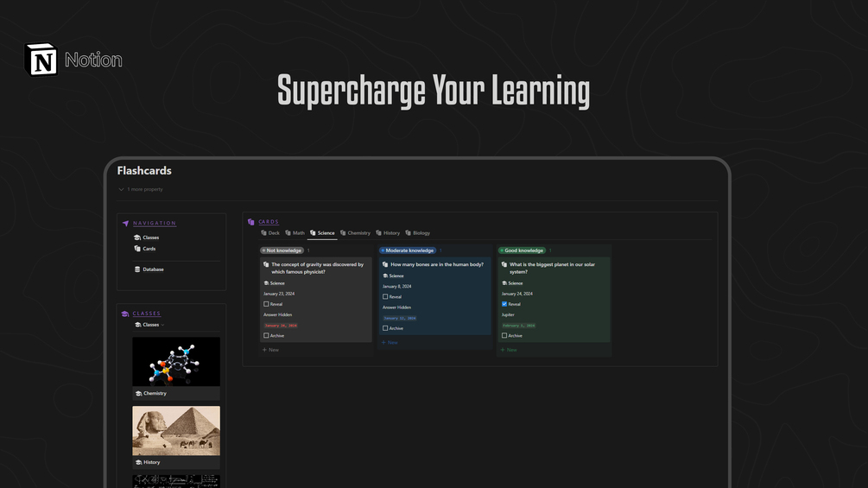Click the Deck tab icon

click(x=263, y=233)
